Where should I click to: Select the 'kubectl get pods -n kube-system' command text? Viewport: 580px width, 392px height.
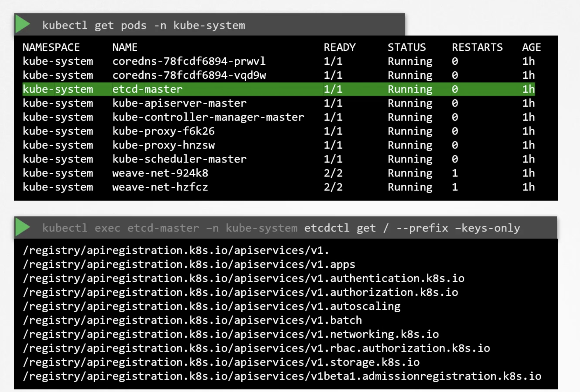(144, 25)
